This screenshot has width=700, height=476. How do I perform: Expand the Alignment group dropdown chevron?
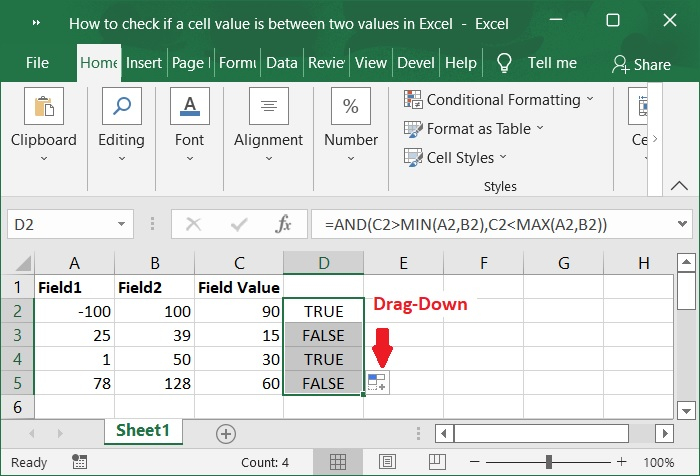(269, 159)
